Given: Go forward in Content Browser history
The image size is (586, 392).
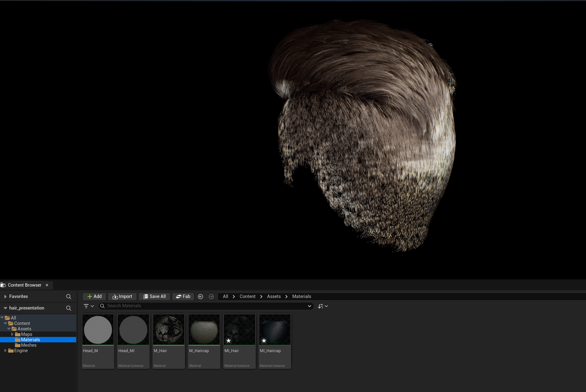Looking at the screenshot, I should (211, 297).
